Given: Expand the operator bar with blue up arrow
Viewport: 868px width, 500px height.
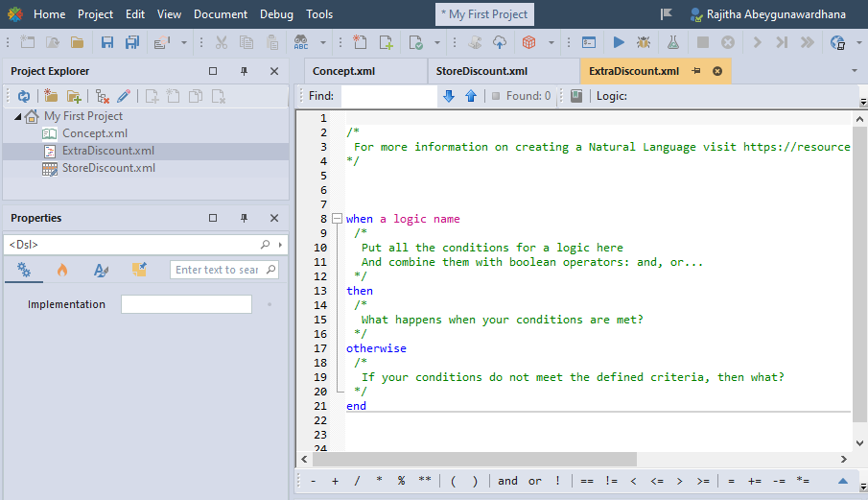Looking at the screenshot, I should 842,481.
